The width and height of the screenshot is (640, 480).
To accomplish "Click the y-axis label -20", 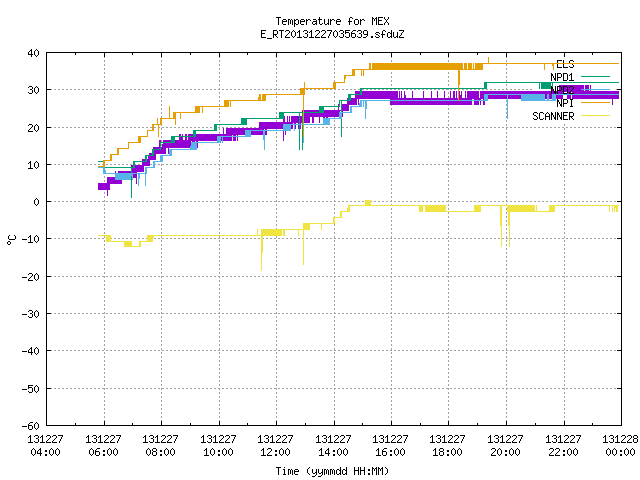I will tap(31, 277).
